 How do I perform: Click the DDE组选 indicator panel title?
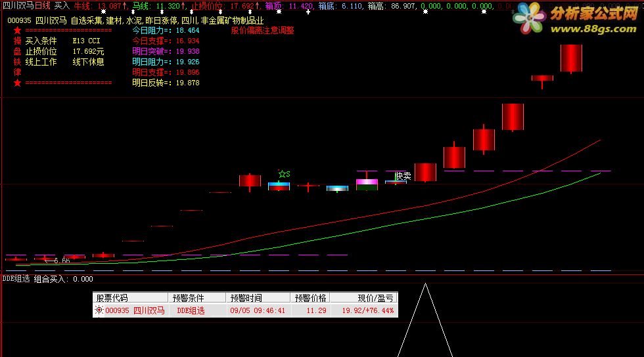(16, 279)
